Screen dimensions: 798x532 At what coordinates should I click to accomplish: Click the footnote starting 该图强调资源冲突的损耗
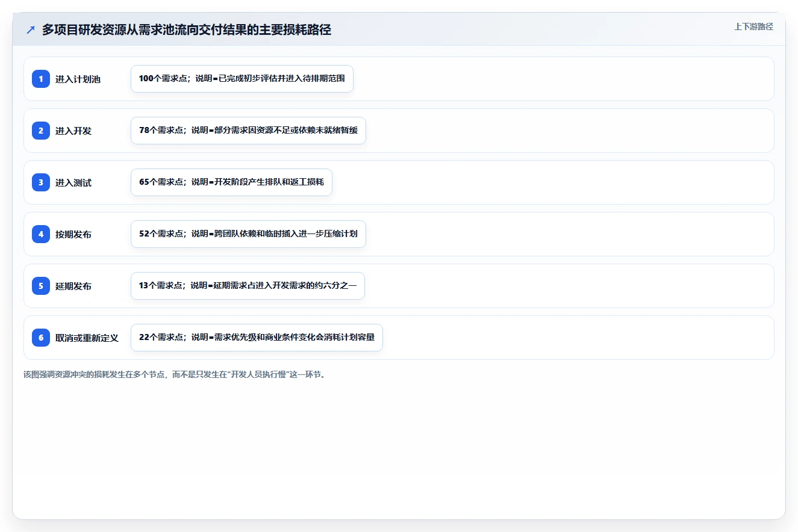176,374
